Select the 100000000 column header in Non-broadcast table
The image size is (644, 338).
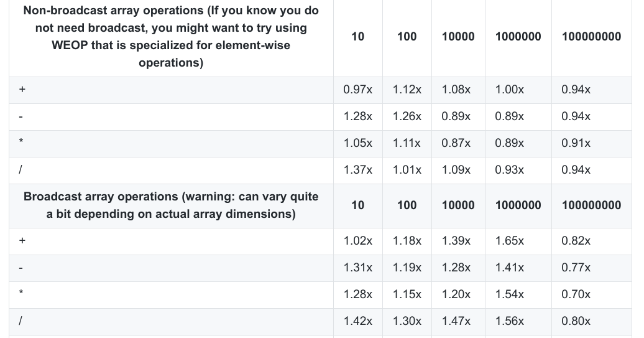click(591, 37)
